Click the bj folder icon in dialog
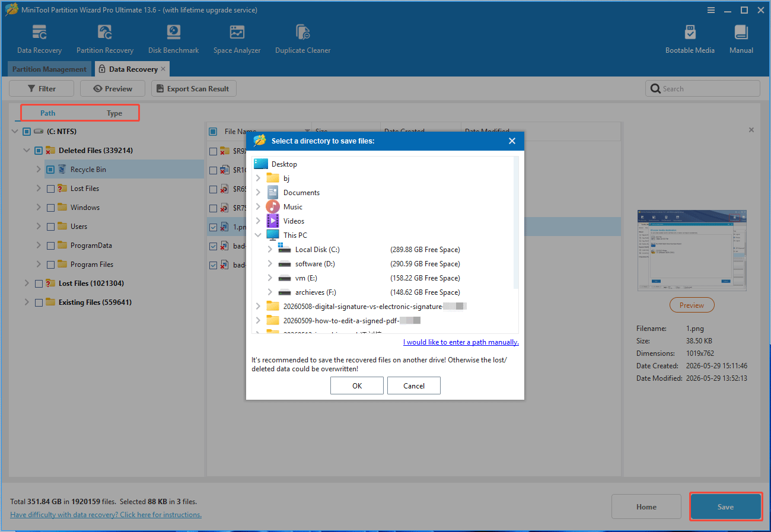The image size is (771, 532). [273, 178]
